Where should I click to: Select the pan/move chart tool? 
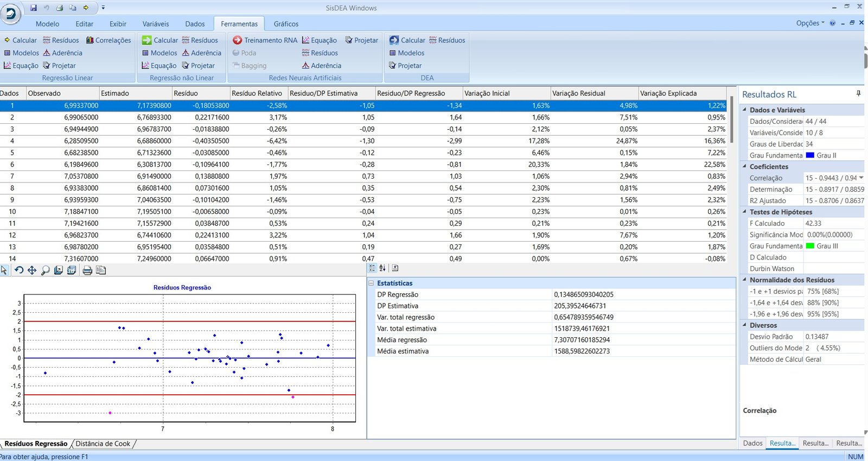point(32,270)
